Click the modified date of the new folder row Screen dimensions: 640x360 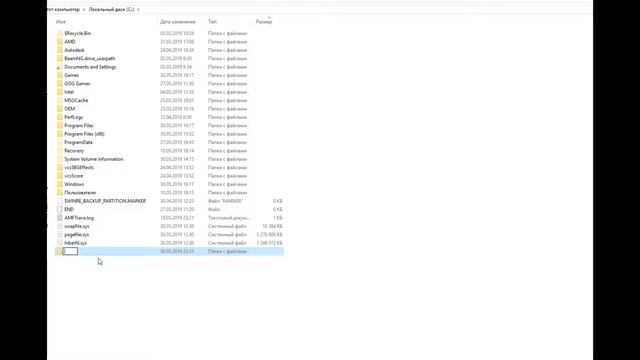point(177,251)
